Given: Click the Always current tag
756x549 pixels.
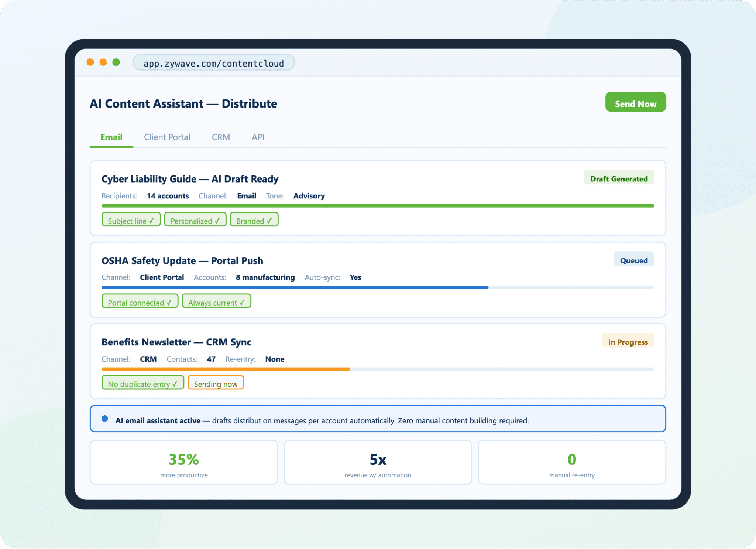Looking at the screenshot, I should 216,302.
